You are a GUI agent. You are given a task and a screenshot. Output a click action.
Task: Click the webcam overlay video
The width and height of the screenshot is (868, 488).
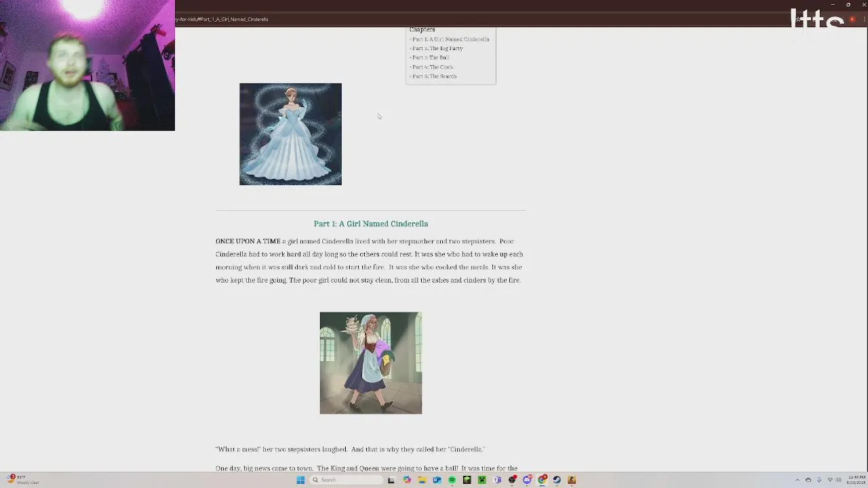pos(87,65)
